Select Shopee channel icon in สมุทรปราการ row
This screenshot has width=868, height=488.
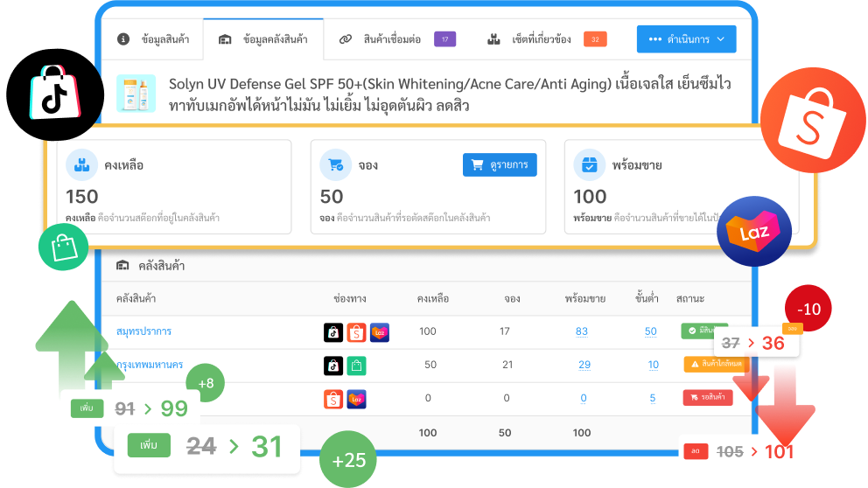[x=356, y=332]
